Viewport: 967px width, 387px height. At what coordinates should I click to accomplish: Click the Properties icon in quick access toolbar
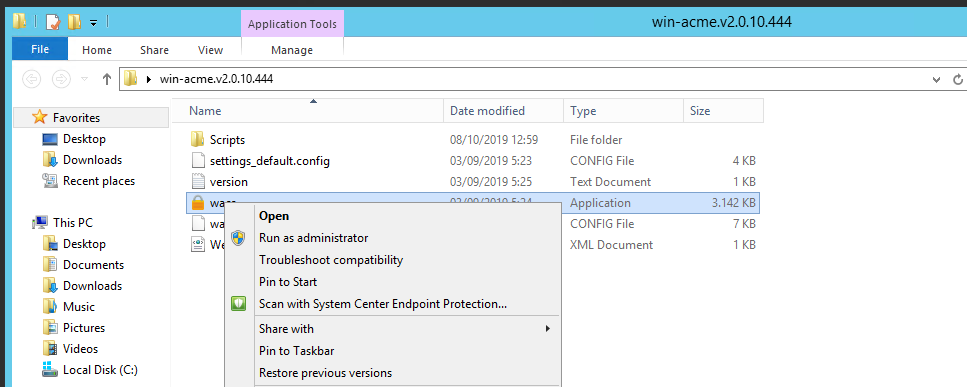53,22
